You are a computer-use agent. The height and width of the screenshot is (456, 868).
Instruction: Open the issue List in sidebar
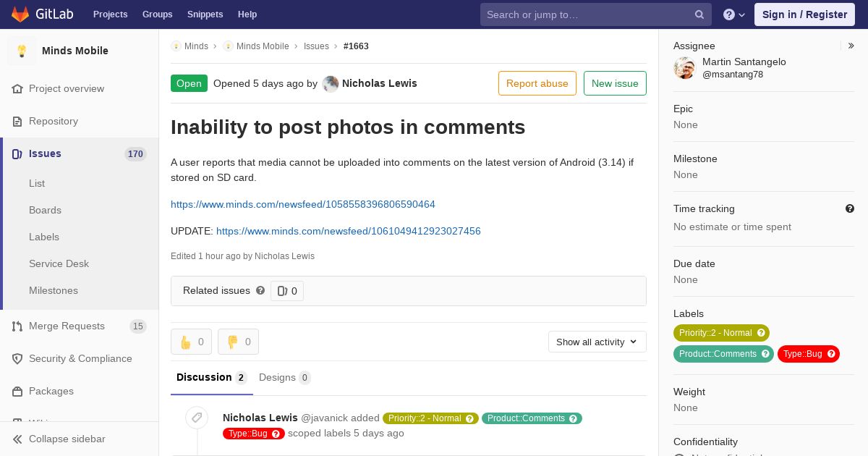click(37, 183)
